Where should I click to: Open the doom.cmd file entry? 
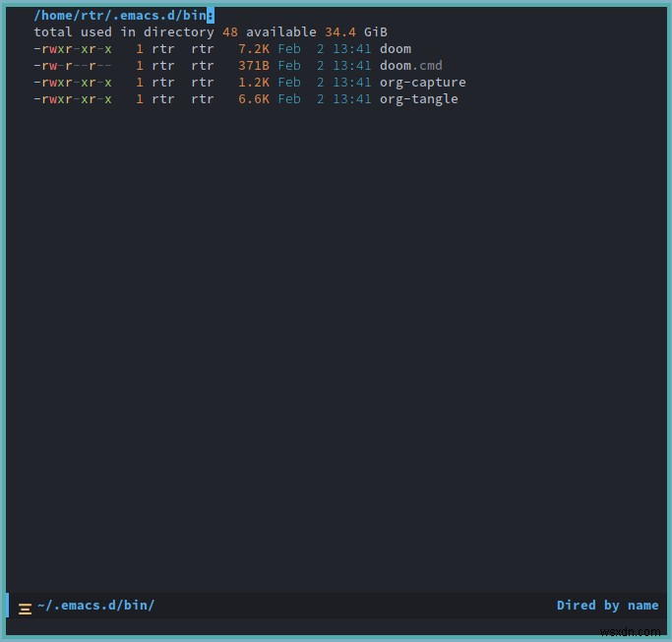pos(410,66)
